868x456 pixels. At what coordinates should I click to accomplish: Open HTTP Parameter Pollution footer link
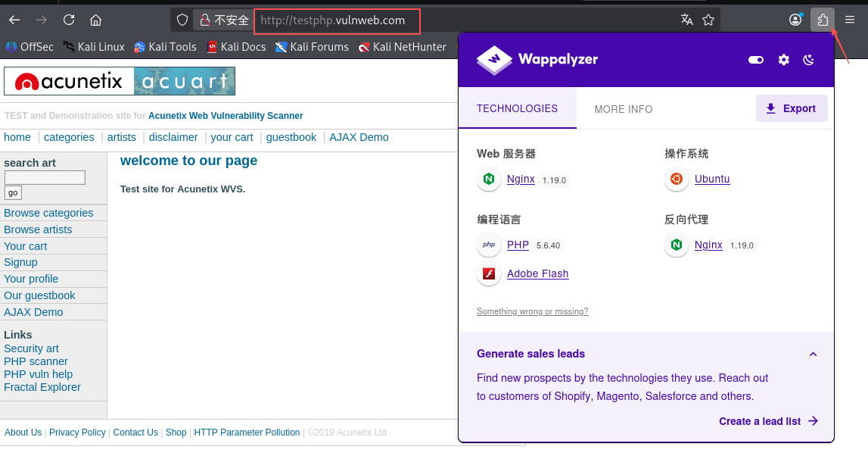click(247, 433)
